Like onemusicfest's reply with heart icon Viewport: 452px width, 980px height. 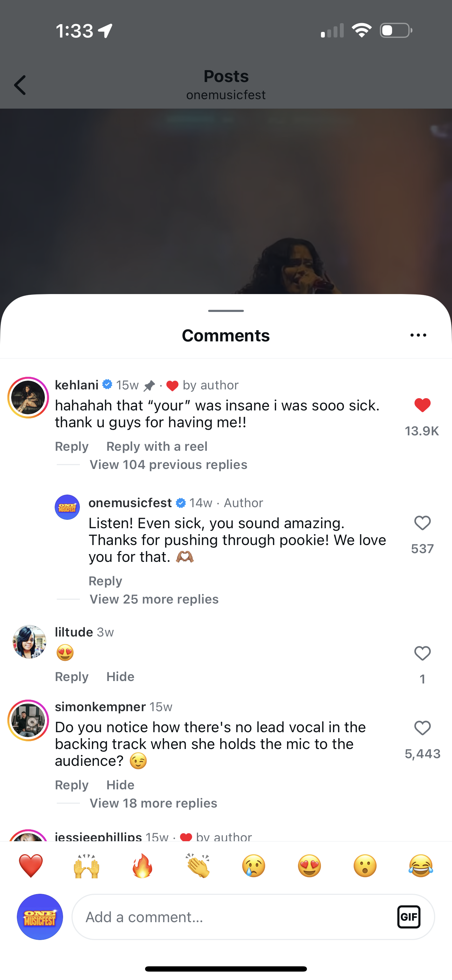(x=422, y=523)
